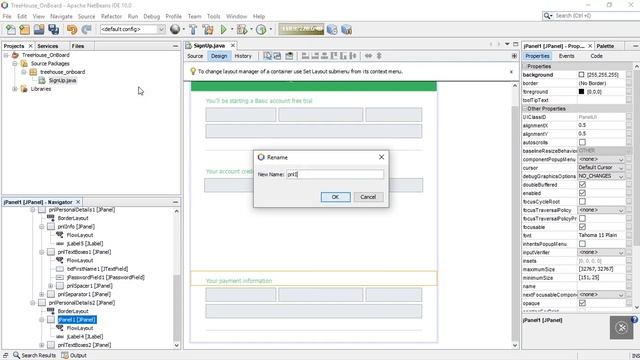Confirm rename with the OK button

(x=336, y=197)
